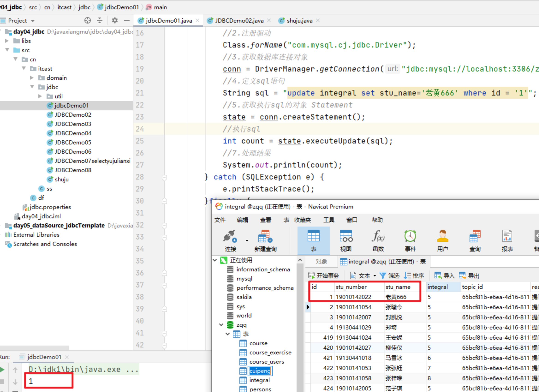Expand the util package

click(x=40, y=96)
